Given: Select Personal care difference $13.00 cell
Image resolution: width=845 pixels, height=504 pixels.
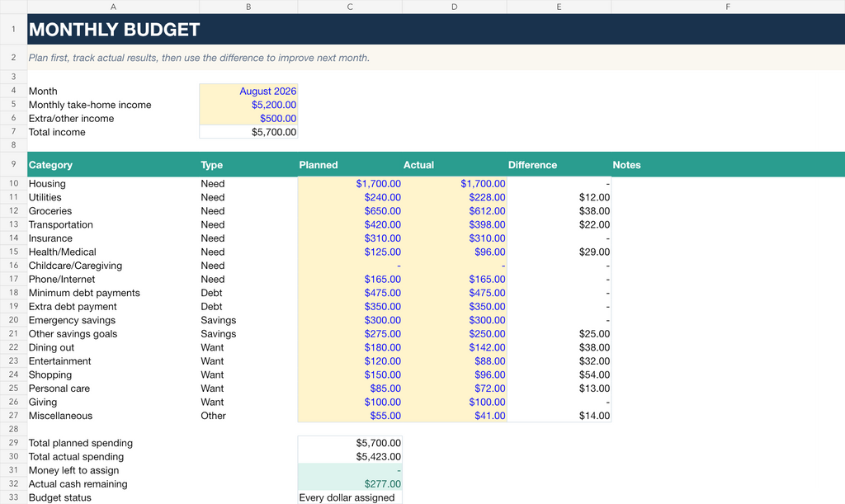Looking at the screenshot, I should pos(559,389).
